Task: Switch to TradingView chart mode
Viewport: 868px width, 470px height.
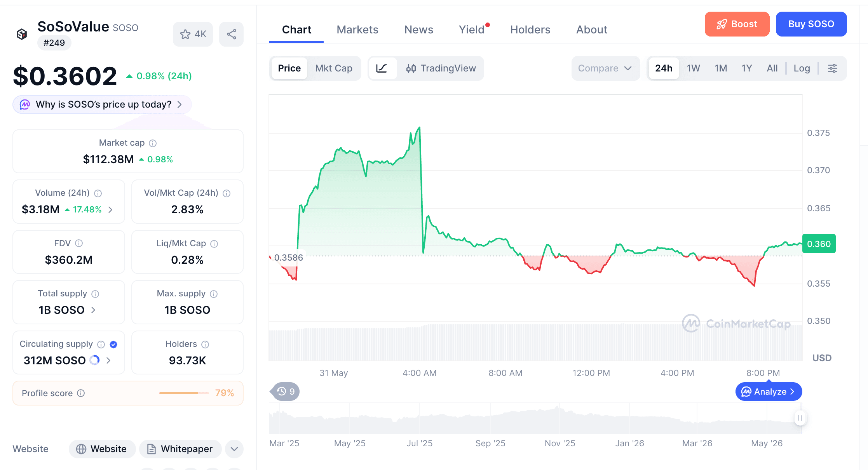Action: (441, 68)
